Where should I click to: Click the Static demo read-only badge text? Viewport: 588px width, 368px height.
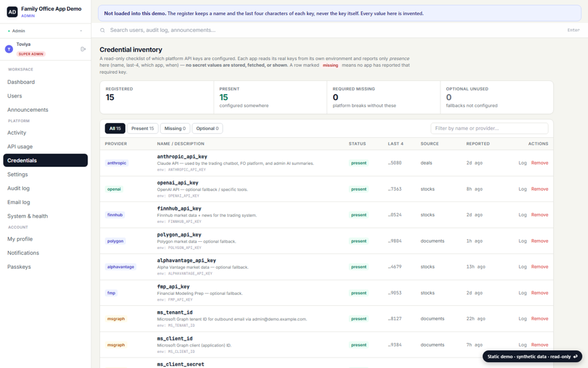pos(529,357)
